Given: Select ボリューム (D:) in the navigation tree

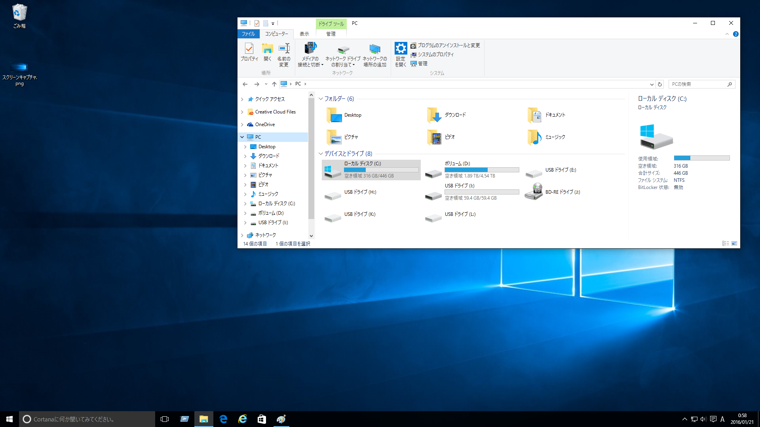Looking at the screenshot, I should tap(267, 213).
